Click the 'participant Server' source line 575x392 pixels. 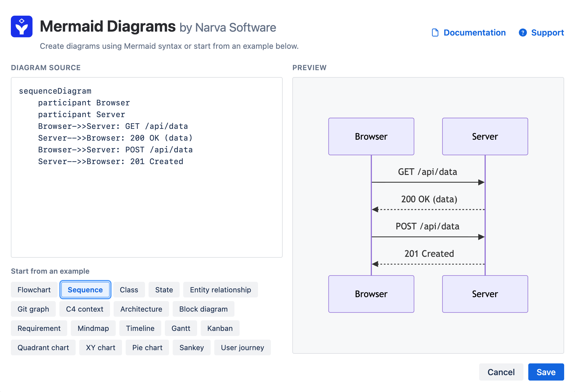pos(81,115)
